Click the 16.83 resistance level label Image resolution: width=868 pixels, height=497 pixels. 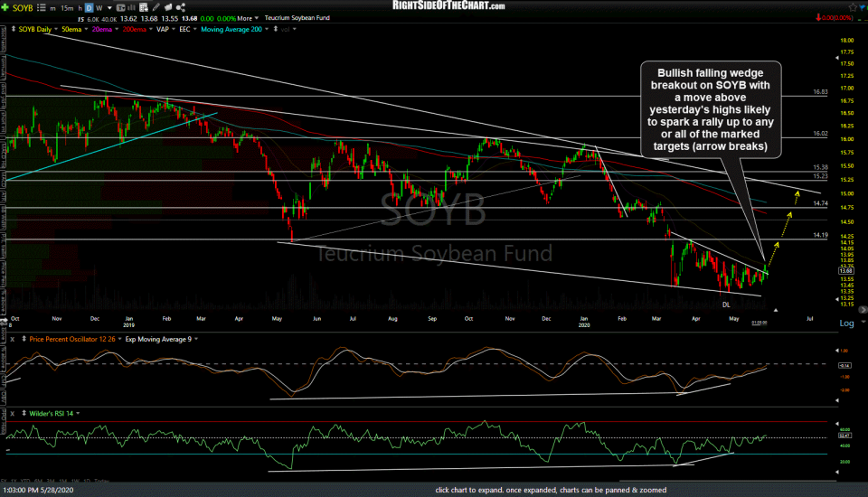[820, 92]
